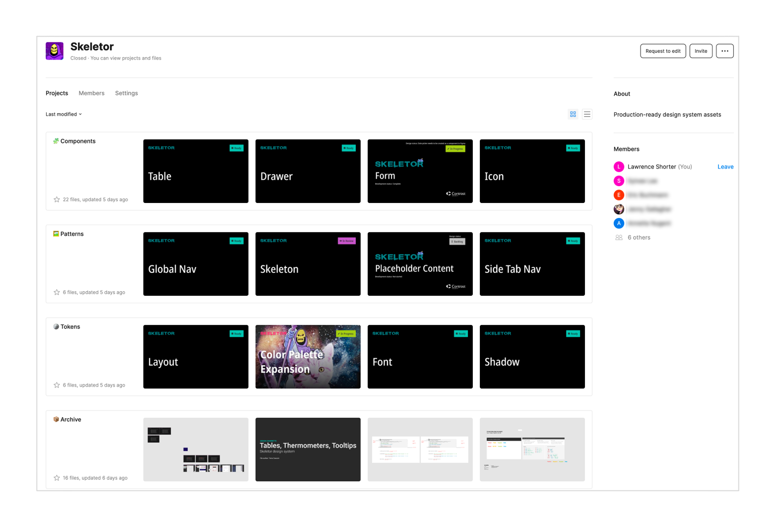Open the Icon file thumbnail
This screenshot has height=532, width=780.
click(x=532, y=171)
